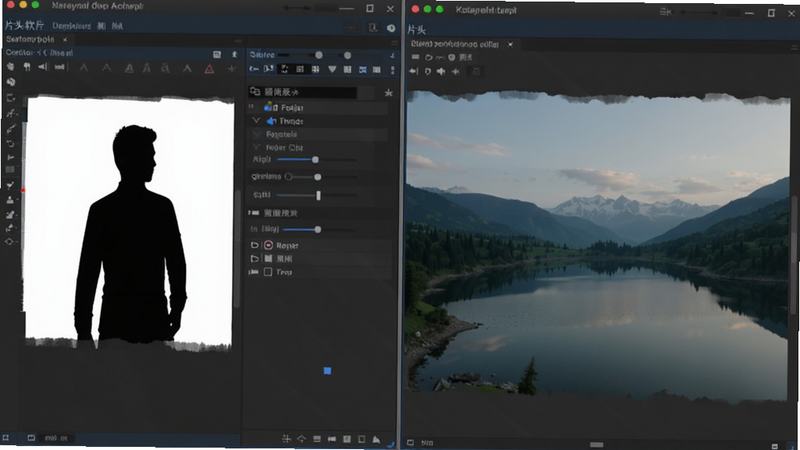Viewport: 800px width, 450px height.
Task: Click the vertical scrollbar beside the silhouette canvas
Action: (237, 249)
